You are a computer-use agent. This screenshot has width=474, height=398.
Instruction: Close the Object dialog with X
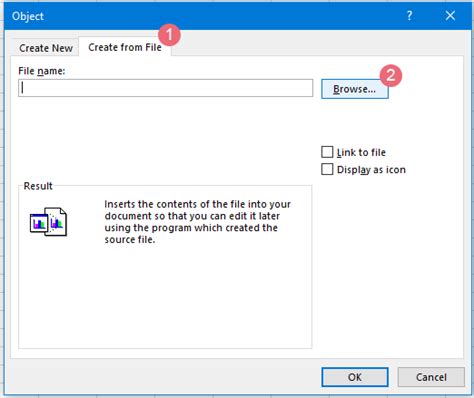450,15
